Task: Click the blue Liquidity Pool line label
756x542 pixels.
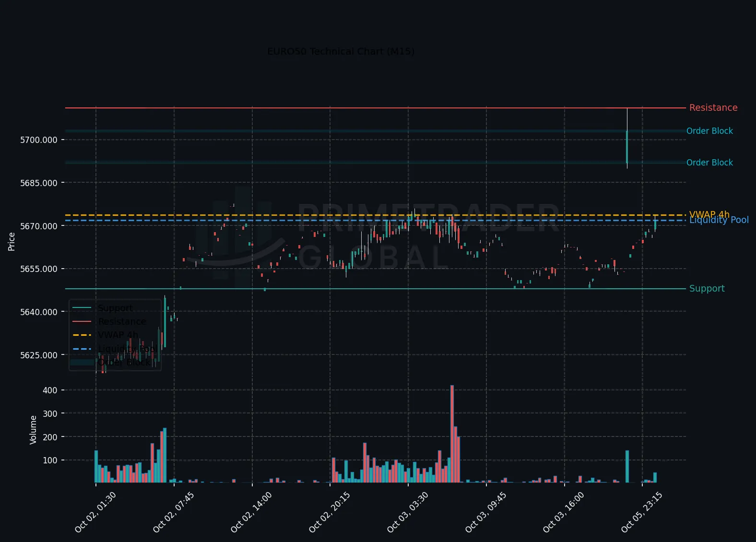Action: 719,220
